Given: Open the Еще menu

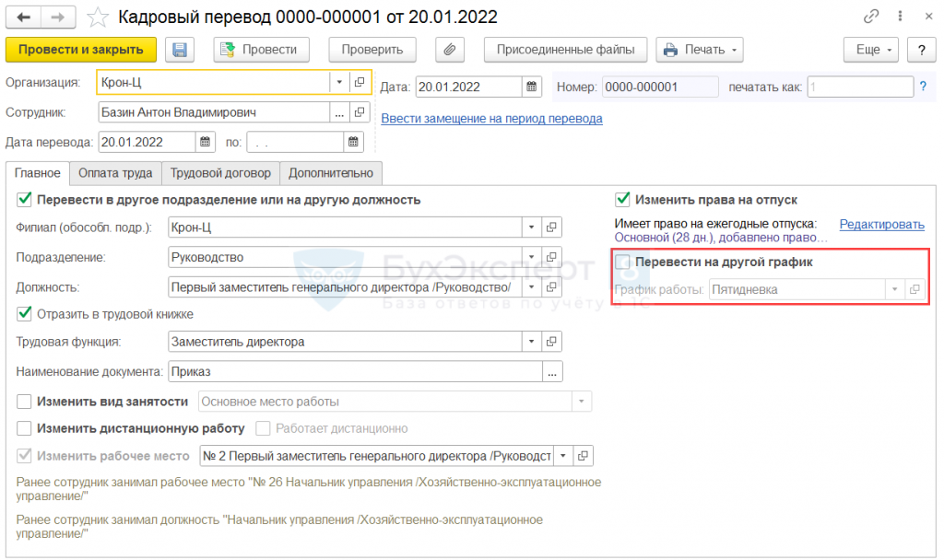Looking at the screenshot, I should (x=871, y=50).
